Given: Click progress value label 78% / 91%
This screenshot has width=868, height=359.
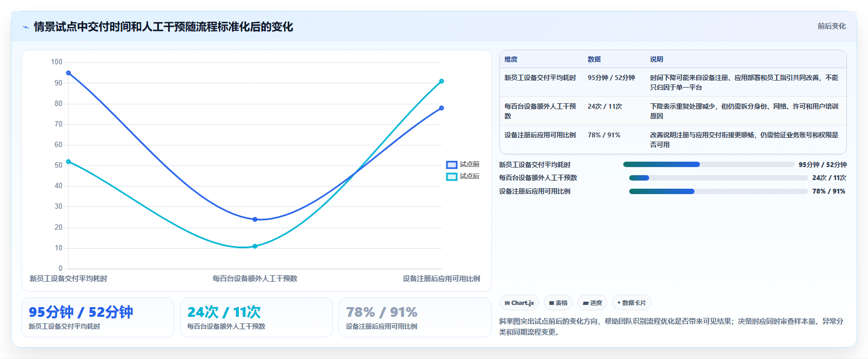Looking at the screenshot, I should (x=829, y=191).
